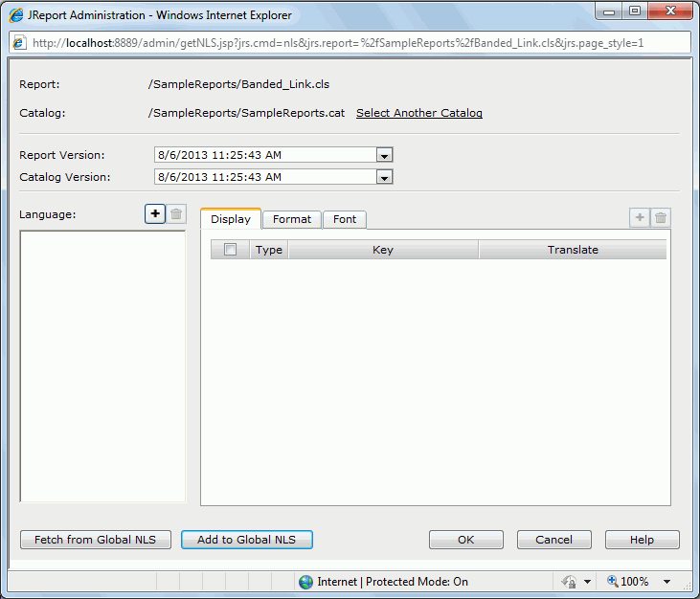Switch to the Format tab
The height and width of the screenshot is (599, 700).
click(292, 219)
